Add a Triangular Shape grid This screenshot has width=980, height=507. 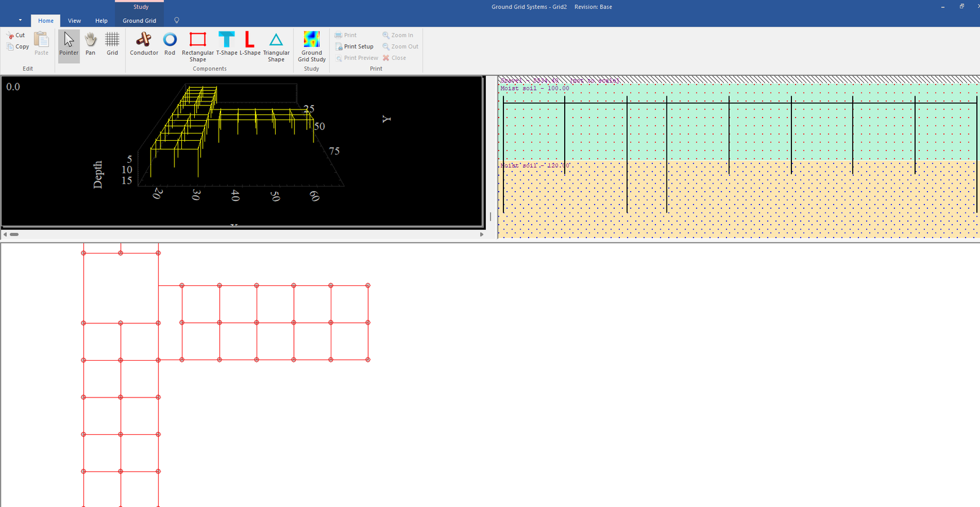pyautogui.click(x=276, y=46)
